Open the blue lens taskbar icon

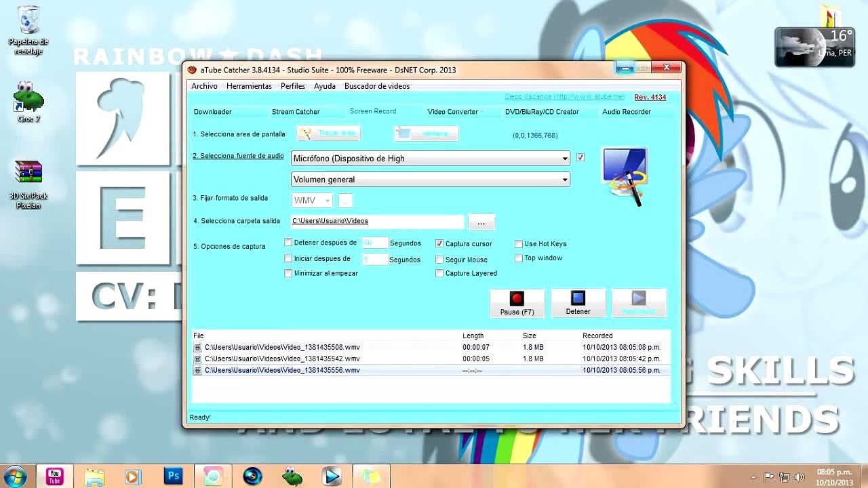point(252,476)
